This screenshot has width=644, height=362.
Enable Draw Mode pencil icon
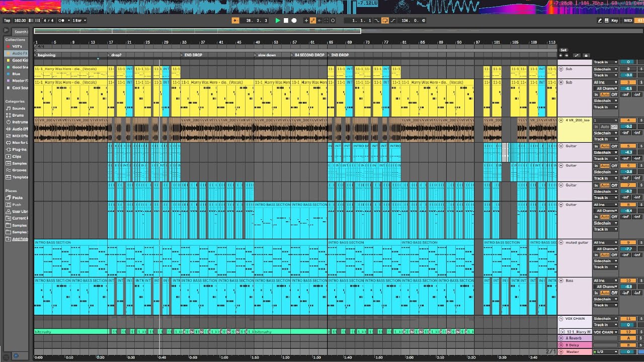(600, 21)
